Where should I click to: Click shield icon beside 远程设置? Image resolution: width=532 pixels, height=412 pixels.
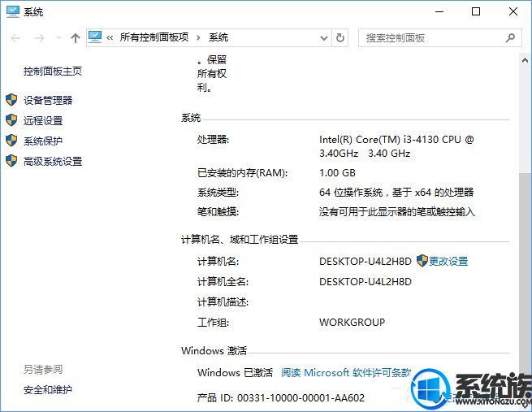coord(11,120)
